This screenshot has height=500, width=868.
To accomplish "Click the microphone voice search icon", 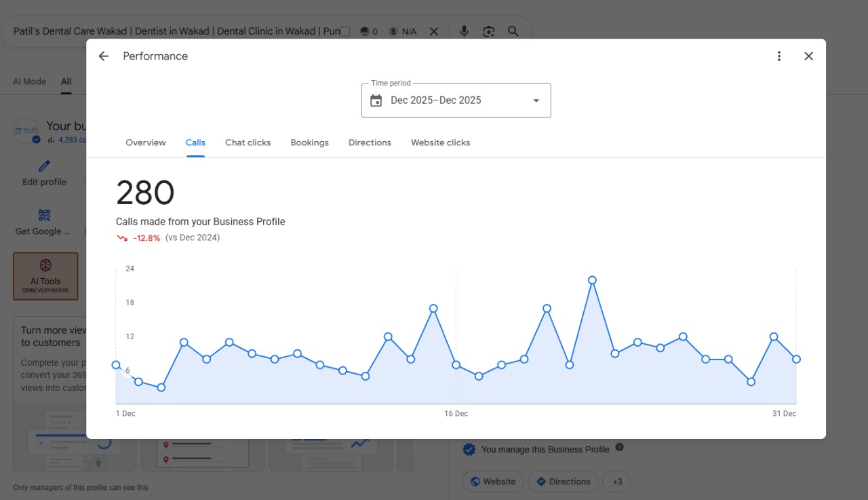I will pyautogui.click(x=464, y=31).
